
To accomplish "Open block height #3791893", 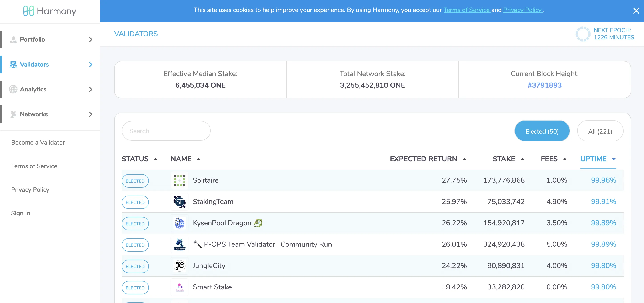I will (544, 85).
